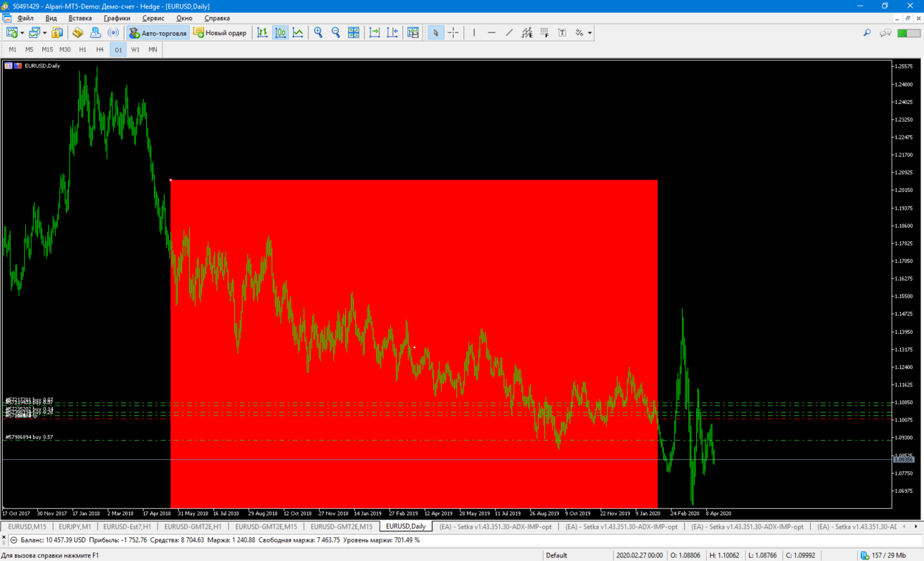Open the profiles icon
The width and height of the screenshot is (924, 561).
click(34, 33)
